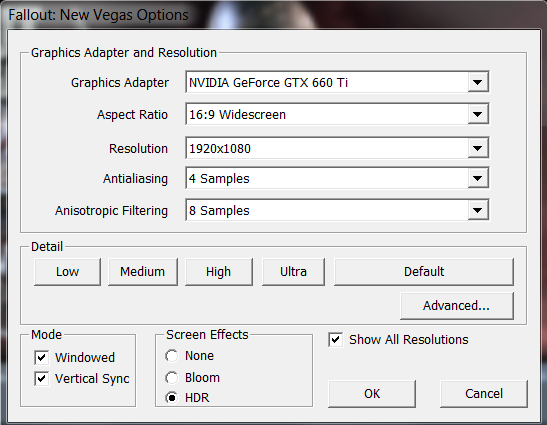Confirm settings with the OK button
Image resolution: width=547 pixels, height=425 pixels.
point(372,394)
